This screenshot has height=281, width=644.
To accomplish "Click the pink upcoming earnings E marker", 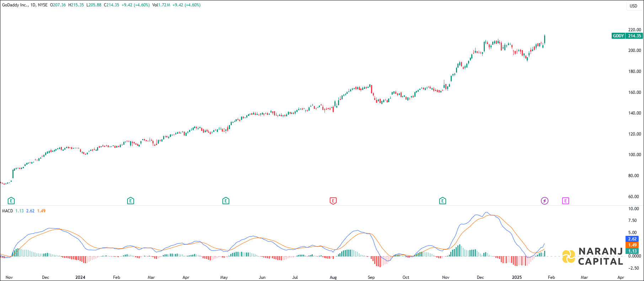I will coord(565,201).
